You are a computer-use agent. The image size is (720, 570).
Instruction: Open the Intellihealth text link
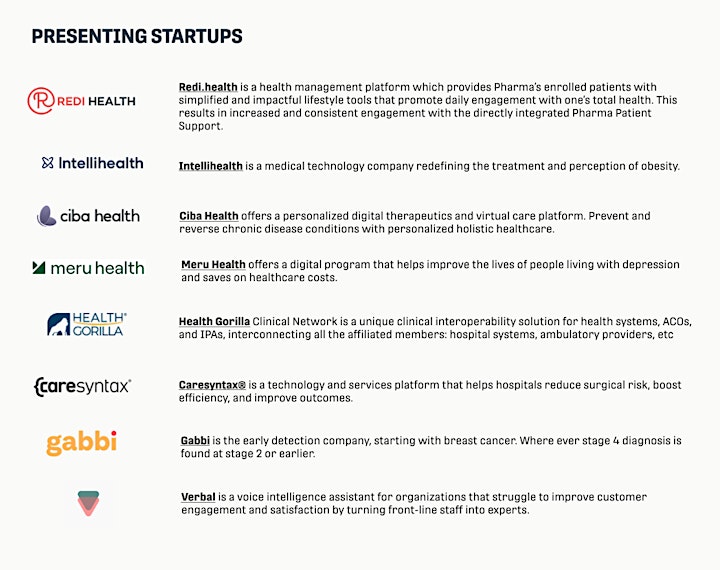pyautogui.click(x=210, y=166)
